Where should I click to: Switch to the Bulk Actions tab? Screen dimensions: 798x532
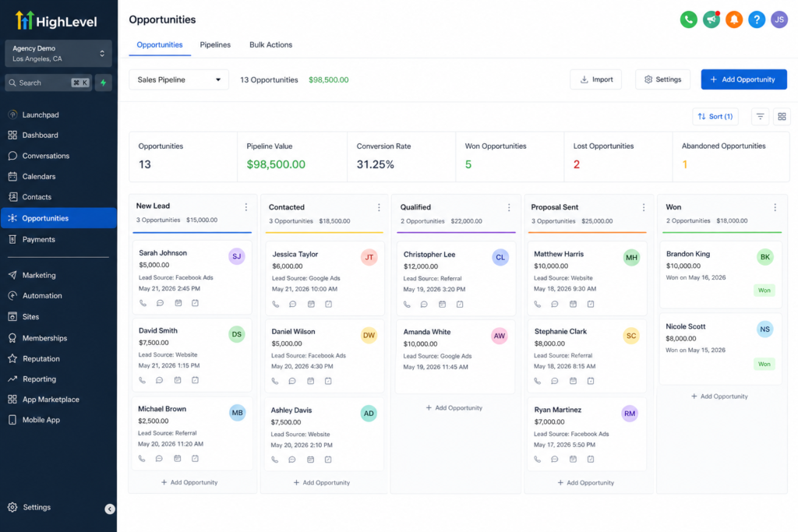point(270,44)
